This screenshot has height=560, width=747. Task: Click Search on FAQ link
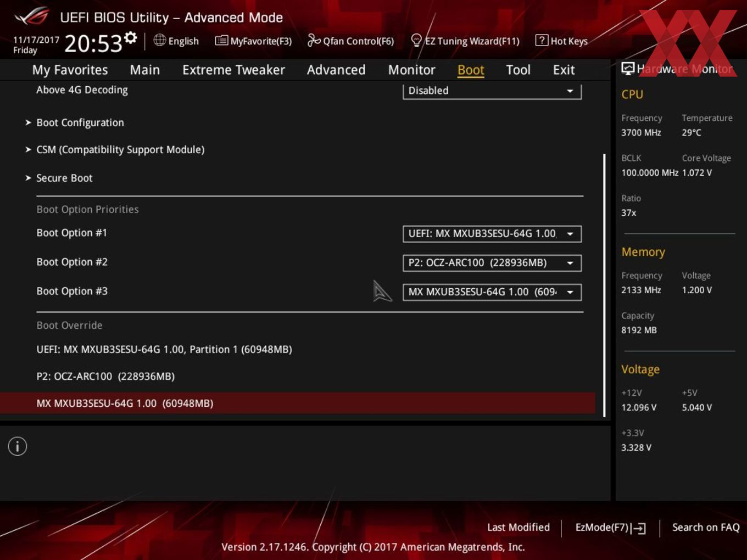click(706, 527)
